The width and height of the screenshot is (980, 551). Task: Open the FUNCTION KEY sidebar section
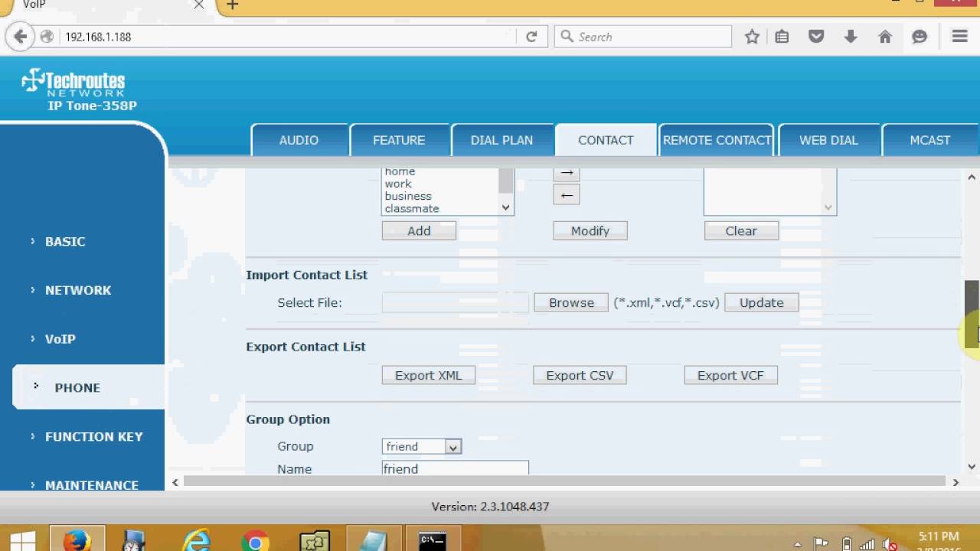pyautogui.click(x=93, y=436)
